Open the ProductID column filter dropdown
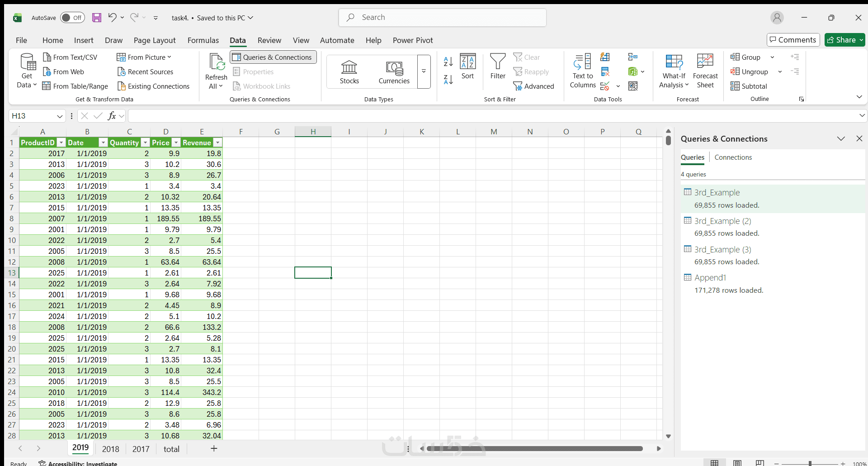This screenshot has width=868, height=466. click(x=61, y=143)
